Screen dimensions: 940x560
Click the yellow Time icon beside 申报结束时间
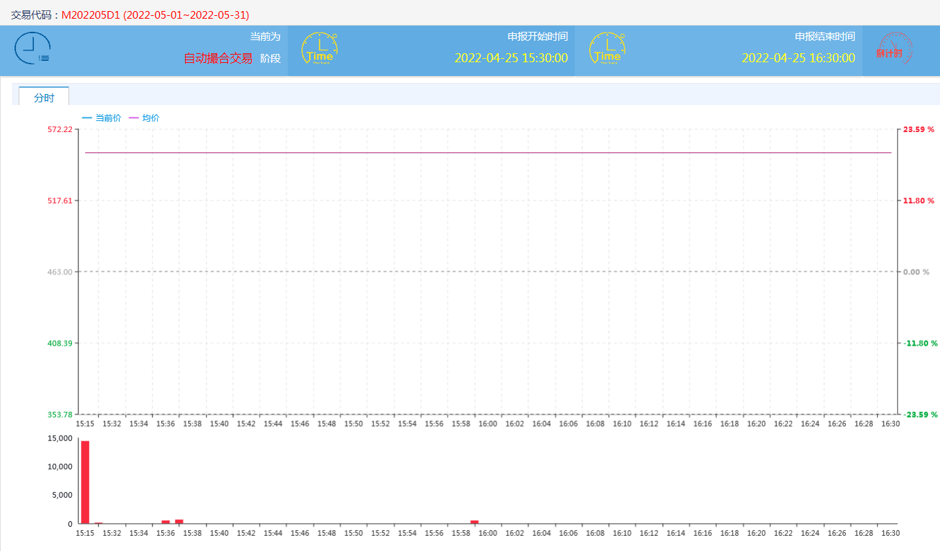tap(607, 49)
